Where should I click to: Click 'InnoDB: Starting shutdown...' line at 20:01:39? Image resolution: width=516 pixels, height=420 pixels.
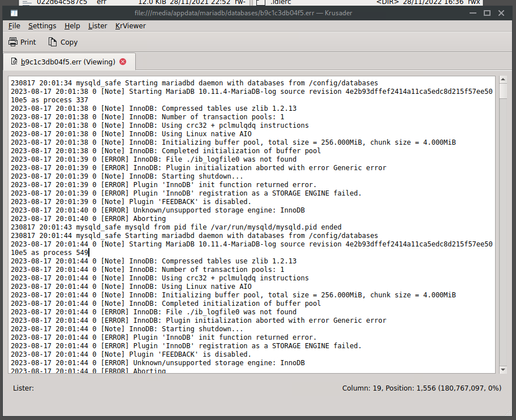click(x=127, y=176)
